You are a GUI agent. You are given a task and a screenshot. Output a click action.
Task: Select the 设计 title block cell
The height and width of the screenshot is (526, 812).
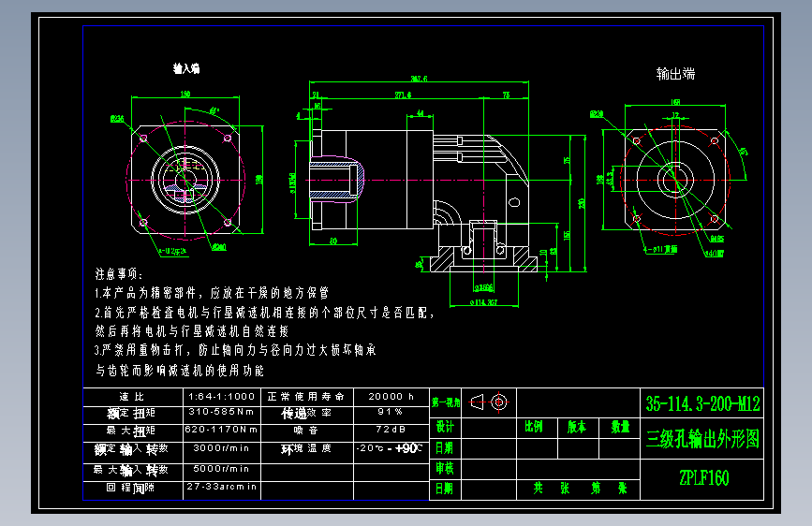(x=445, y=427)
